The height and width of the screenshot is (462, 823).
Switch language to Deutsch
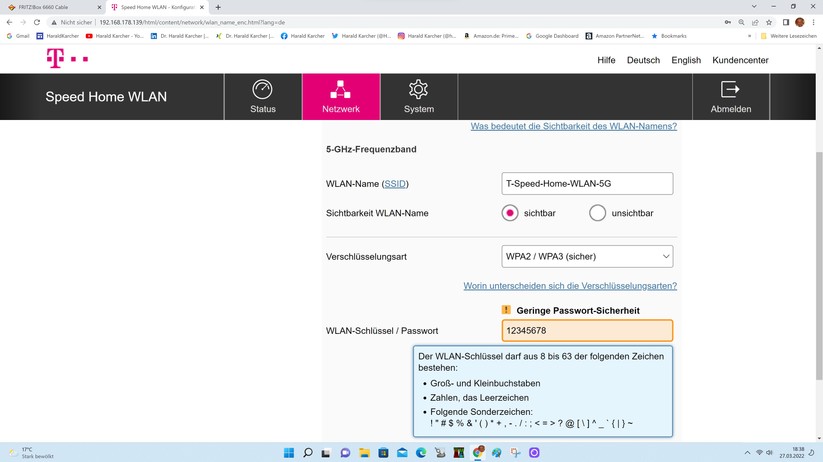tap(643, 60)
